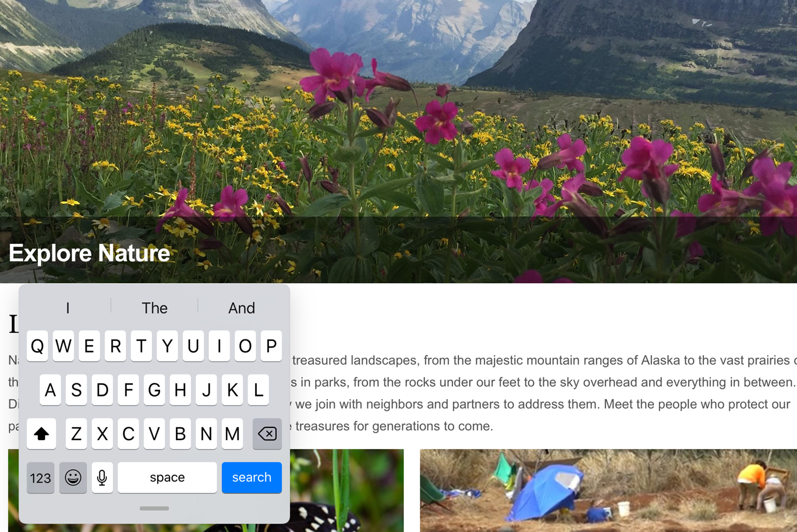Choose the "And" word suggestion

pyautogui.click(x=242, y=308)
